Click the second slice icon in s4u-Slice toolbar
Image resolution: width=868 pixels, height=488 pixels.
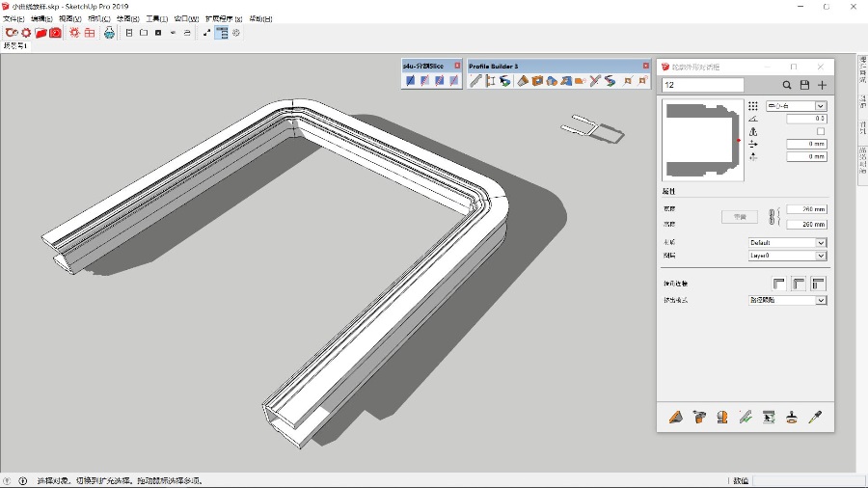pos(424,81)
